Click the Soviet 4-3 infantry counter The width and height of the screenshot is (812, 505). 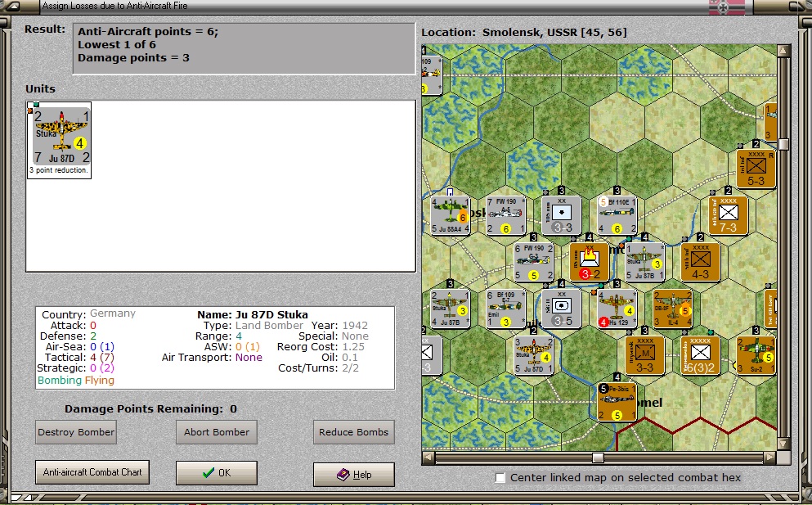[700, 262]
